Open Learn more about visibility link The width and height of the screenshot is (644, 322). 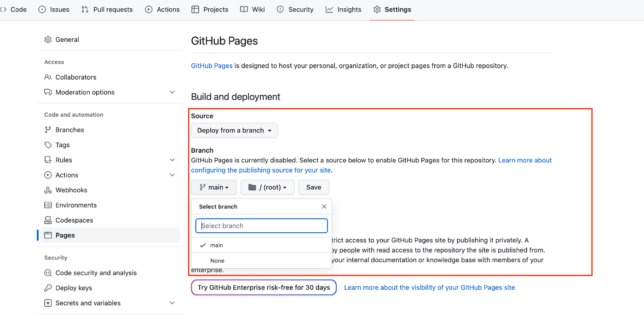point(429,287)
